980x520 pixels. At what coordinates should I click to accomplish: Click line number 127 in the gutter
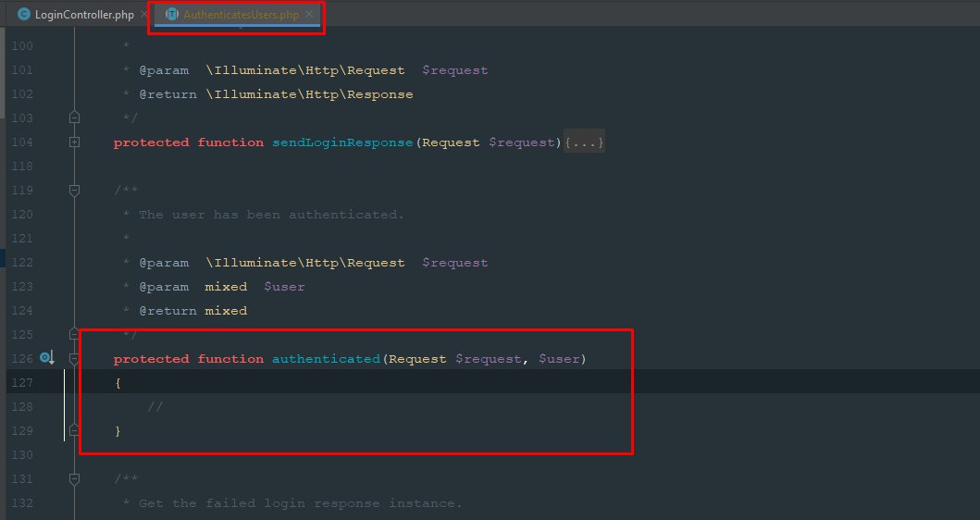(x=22, y=382)
